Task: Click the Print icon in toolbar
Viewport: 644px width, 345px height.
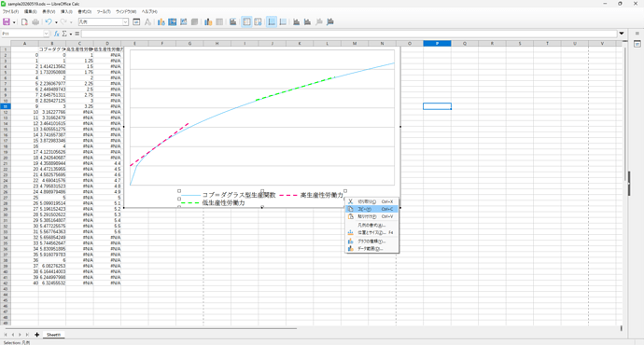Action: (x=35, y=22)
